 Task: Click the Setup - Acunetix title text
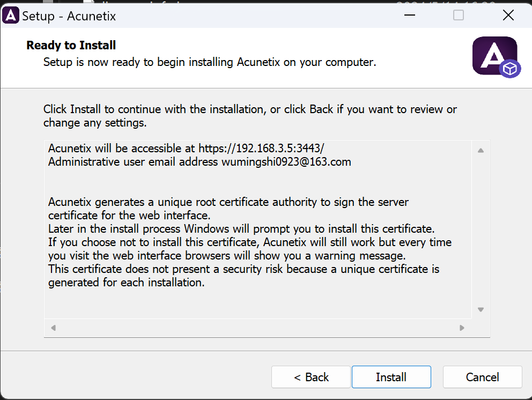[x=69, y=16]
